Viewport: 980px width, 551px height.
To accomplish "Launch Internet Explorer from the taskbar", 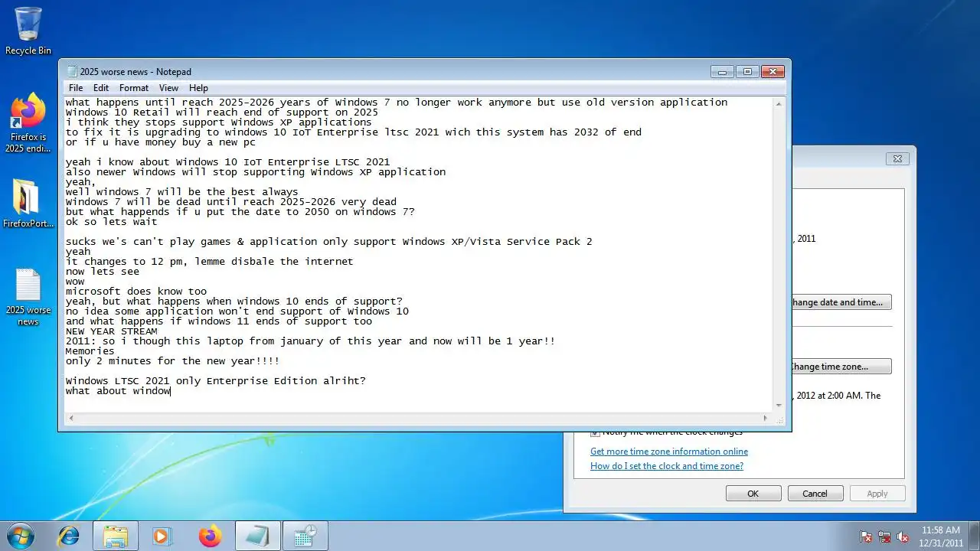I will point(68,536).
